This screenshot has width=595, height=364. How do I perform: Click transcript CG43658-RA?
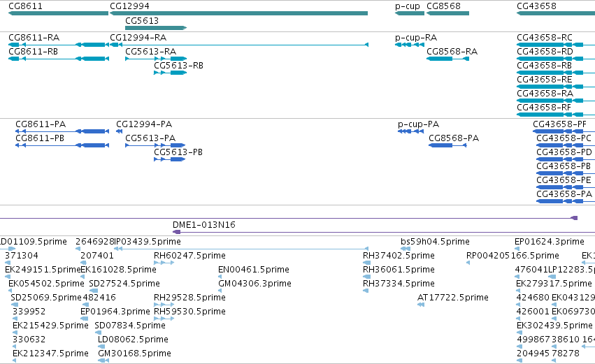pos(556,101)
